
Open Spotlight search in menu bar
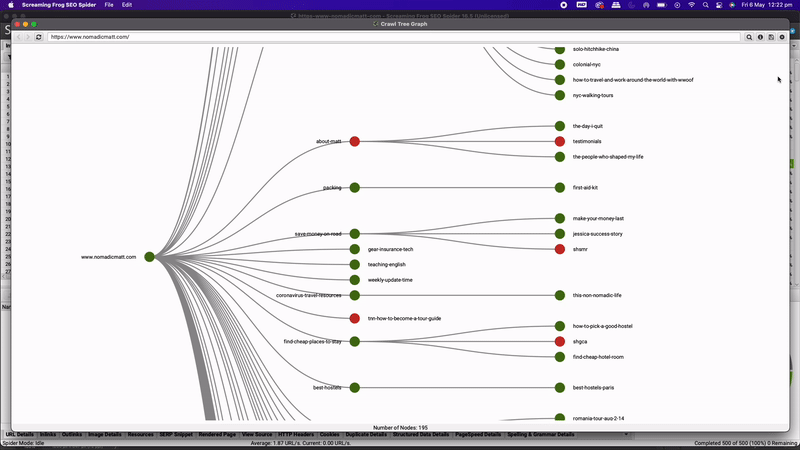click(706, 5)
